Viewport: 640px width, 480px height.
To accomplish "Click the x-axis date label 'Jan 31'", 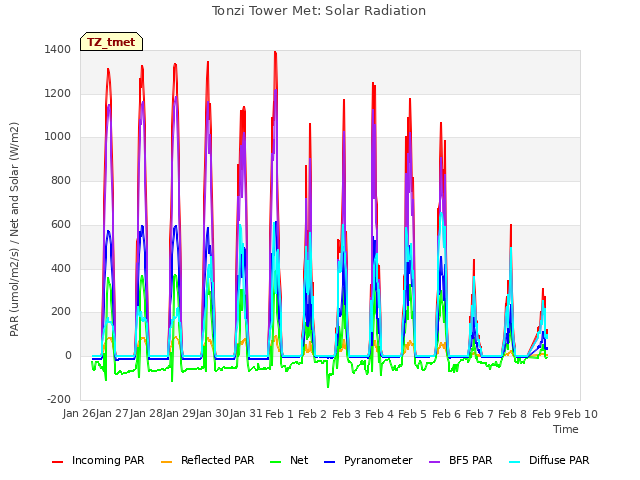I will (x=246, y=414).
